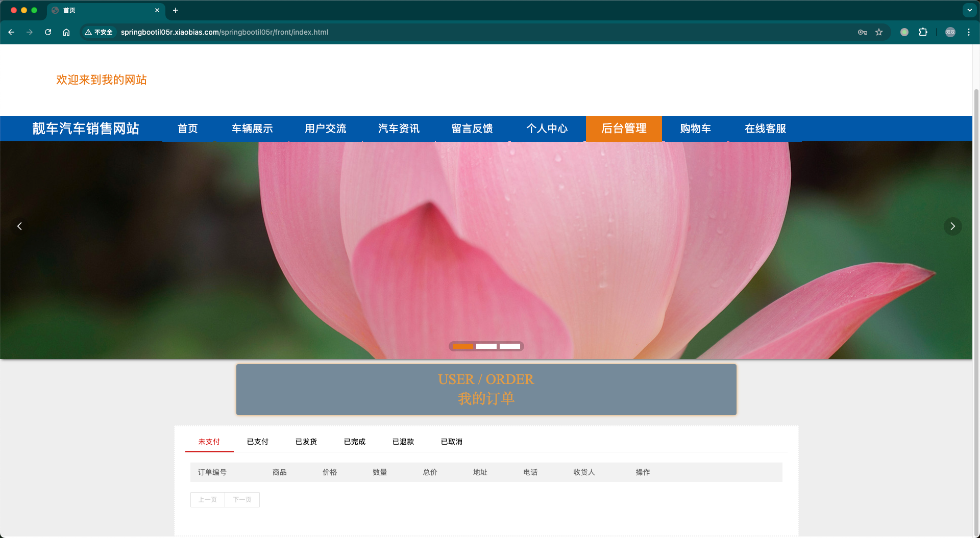Viewport: 980px width, 538px height.
Task: Click the browser forward arrow
Action: (30, 32)
